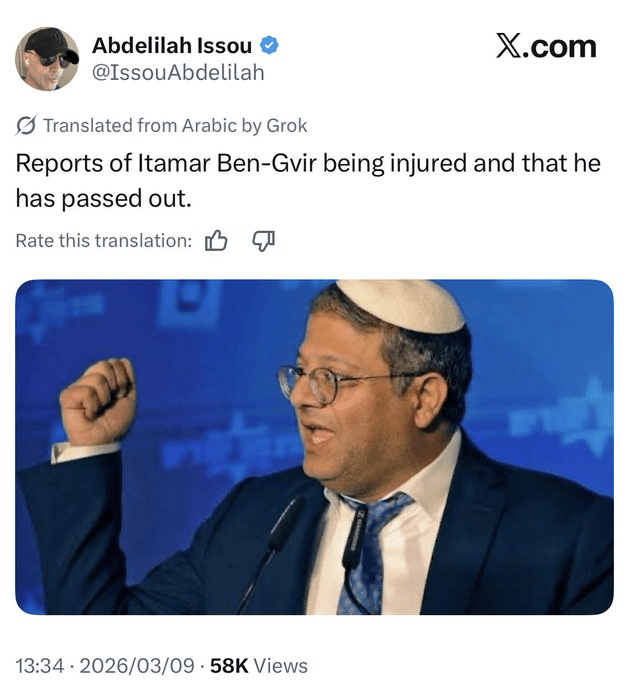Rate the translation with thumbs up

click(216, 241)
